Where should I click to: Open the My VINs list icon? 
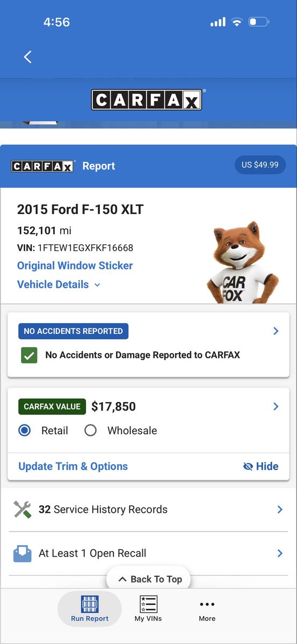148,604
